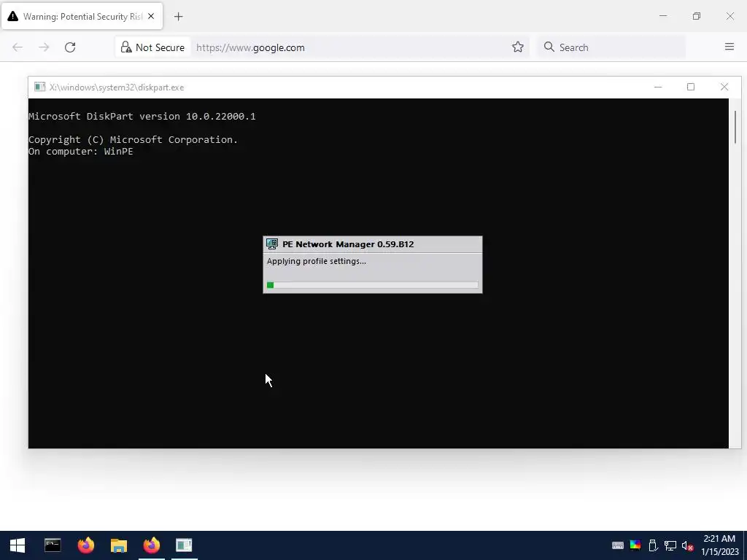
Task: Focus the Firefox Search box
Action: pyautogui.click(x=612, y=47)
